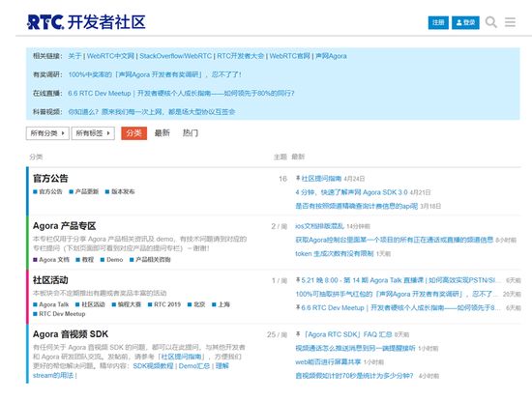532x402 pixels.
Task: Open the 官方公告 category heading
Action: pyautogui.click(x=50, y=178)
